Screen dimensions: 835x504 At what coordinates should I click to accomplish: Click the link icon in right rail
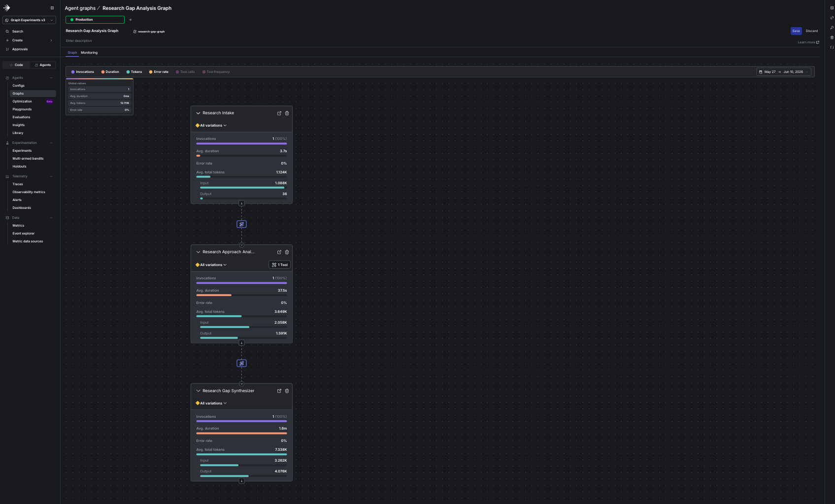click(x=832, y=18)
